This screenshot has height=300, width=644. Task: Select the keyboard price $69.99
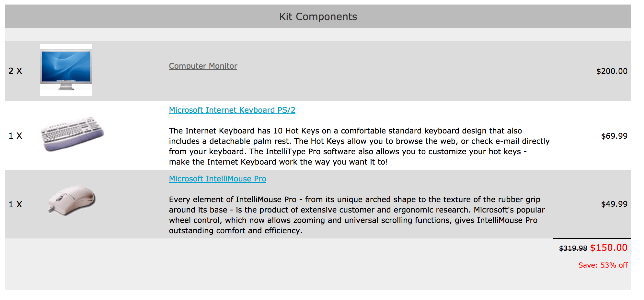pos(614,136)
